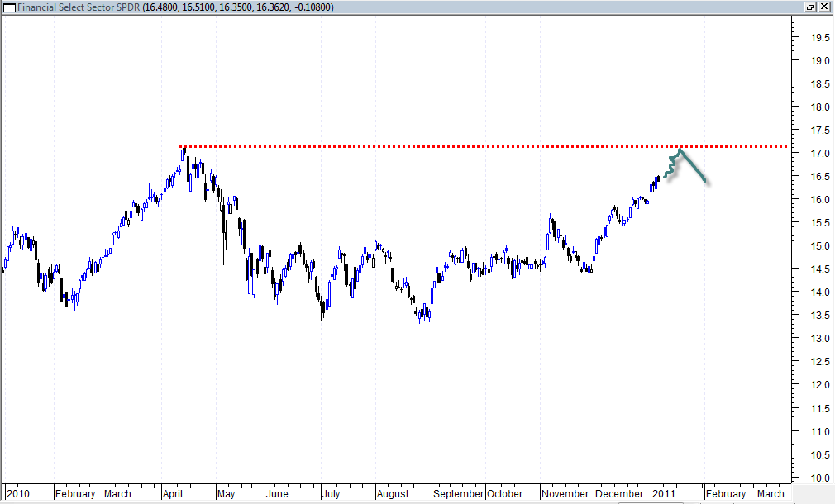Click the September label on date axis
Image resolution: width=835 pixels, height=504 pixels.
coord(459,494)
